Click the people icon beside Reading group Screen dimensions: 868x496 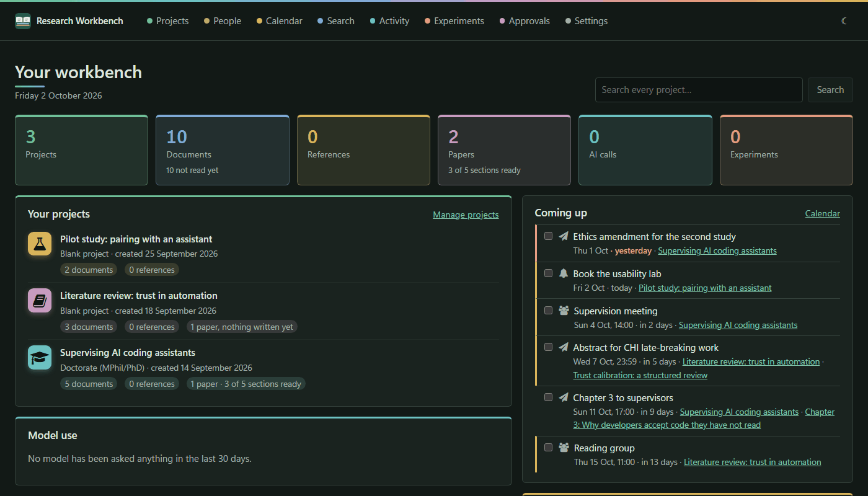[564, 448]
